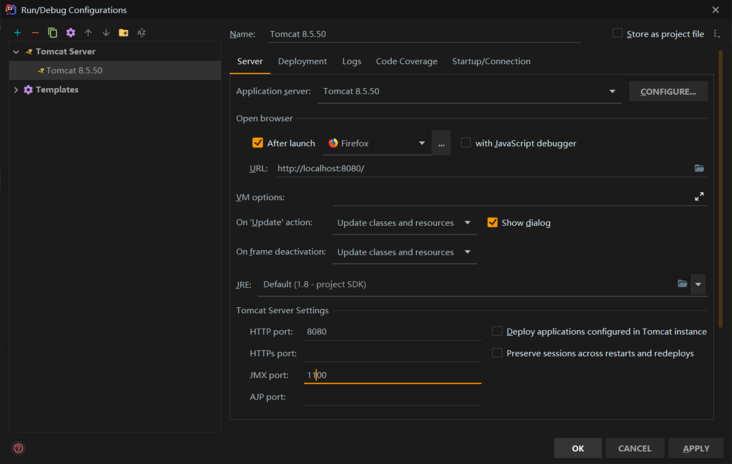Open the Startup/Connection tab

(491, 61)
